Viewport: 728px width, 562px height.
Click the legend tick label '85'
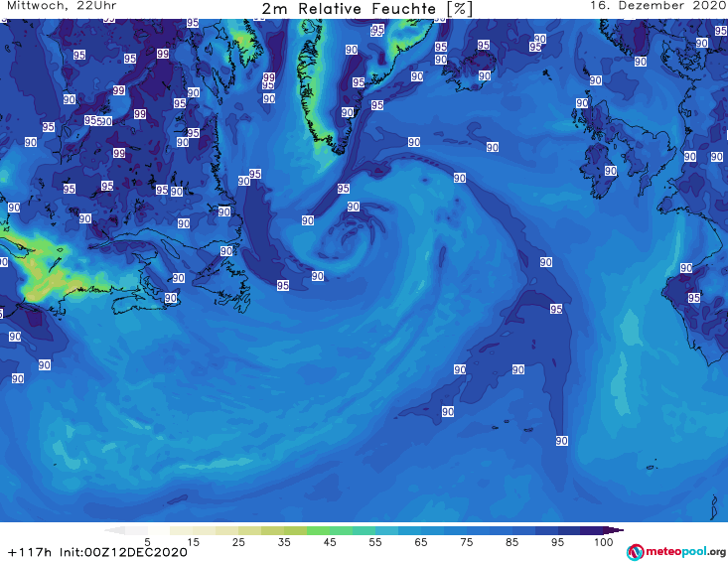pos(511,541)
